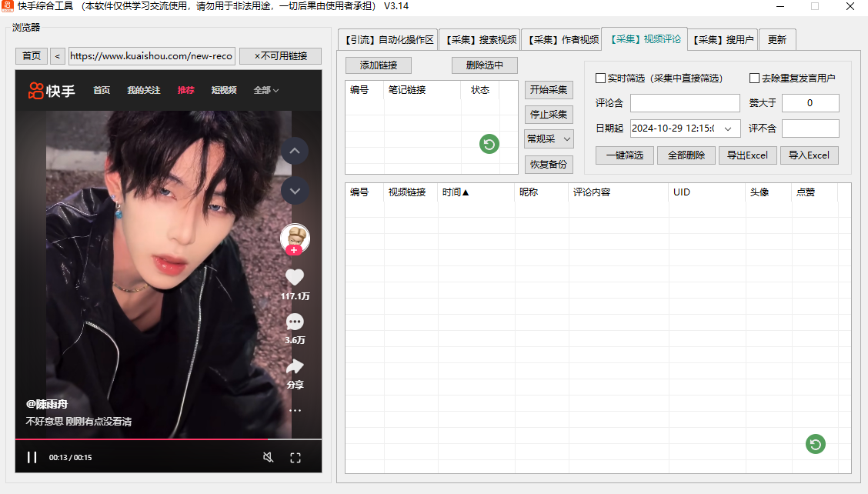Screen dimensions: 868x494
Task: Click the Kuaishou logo in browser
Action: click(x=52, y=91)
